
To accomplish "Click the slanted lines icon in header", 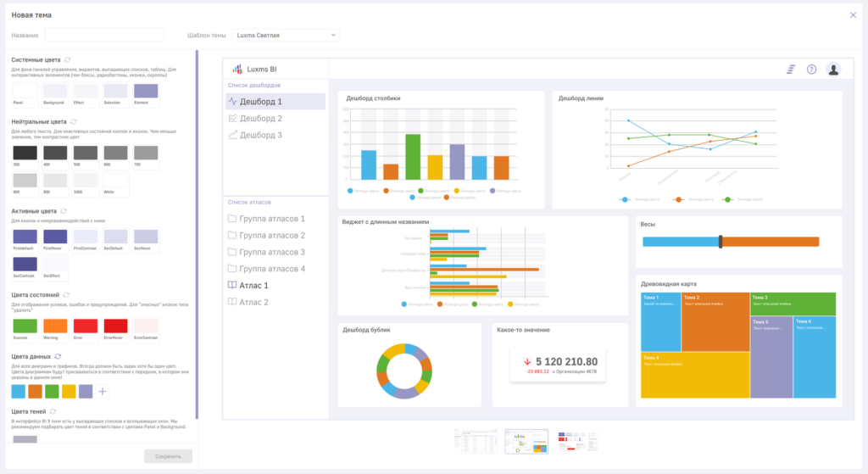I will [x=791, y=70].
